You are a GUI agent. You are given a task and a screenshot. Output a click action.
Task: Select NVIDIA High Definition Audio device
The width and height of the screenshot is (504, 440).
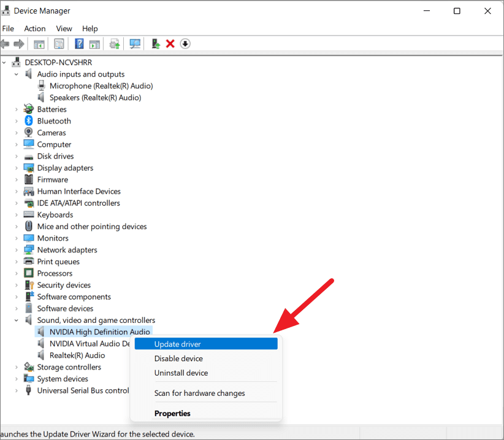(x=100, y=332)
